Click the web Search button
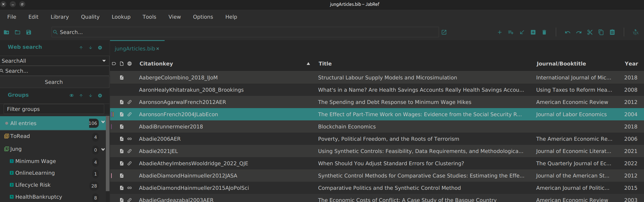 point(54,82)
